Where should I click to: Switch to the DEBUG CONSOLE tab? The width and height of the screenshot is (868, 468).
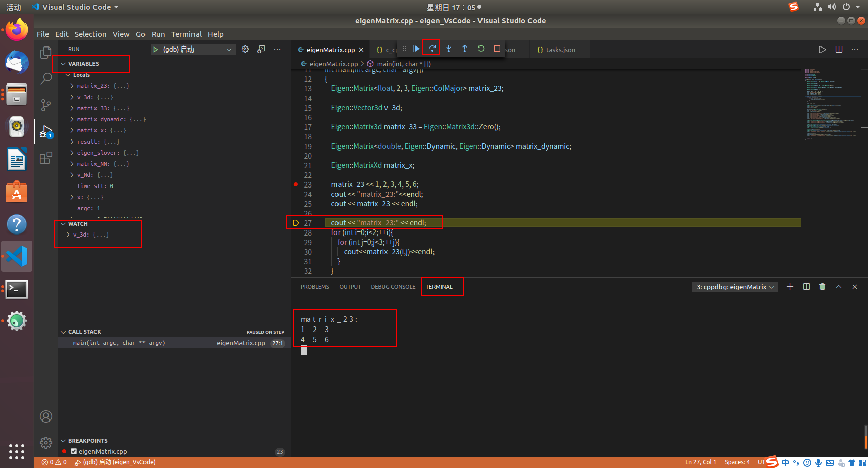(x=393, y=287)
